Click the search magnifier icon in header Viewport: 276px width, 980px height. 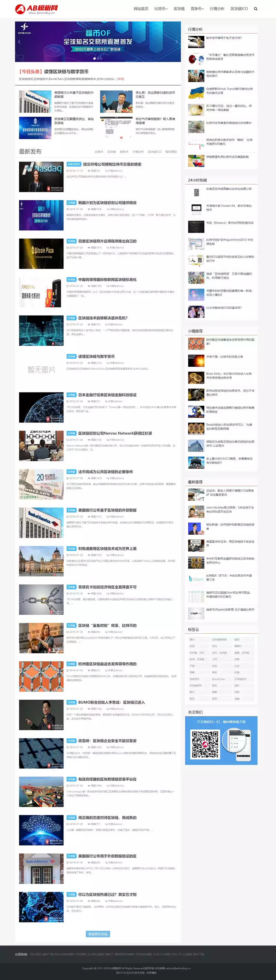pyautogui.click(x=255, y=9)
